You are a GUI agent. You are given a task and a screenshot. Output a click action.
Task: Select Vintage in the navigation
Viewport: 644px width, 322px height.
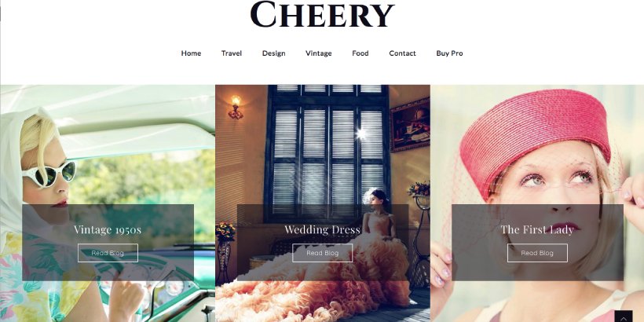[319, 53]
